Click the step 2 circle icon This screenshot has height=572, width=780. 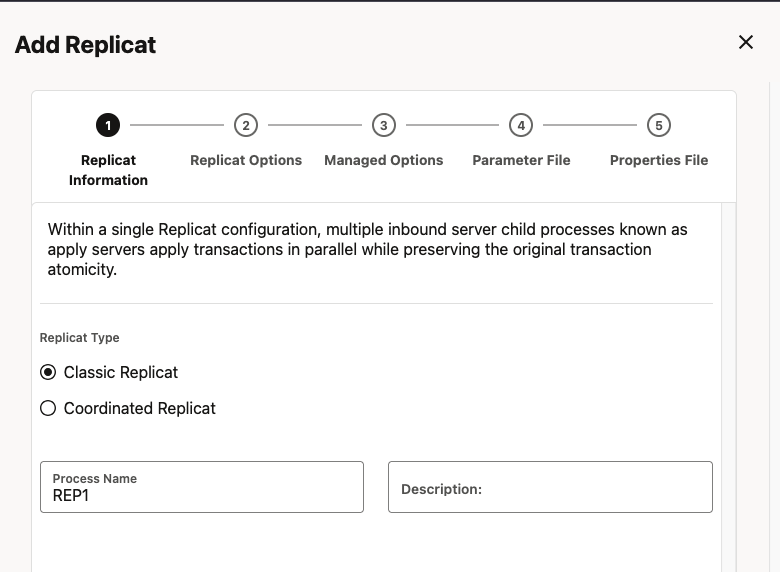(246, 125)
